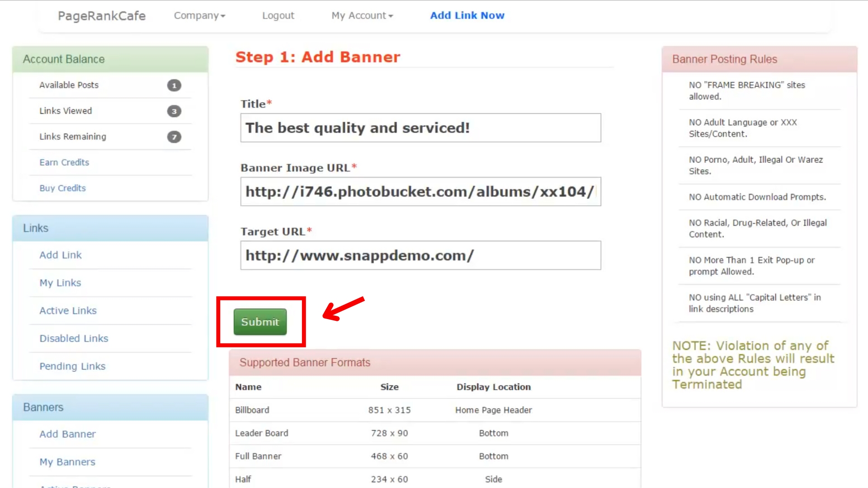Select Target URL input field
The image size is (868, 488).
point(421,255)
